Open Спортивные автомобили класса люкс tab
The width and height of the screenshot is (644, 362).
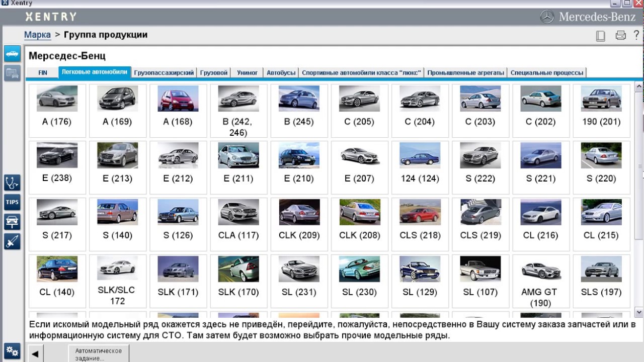(x=361, y=72)
